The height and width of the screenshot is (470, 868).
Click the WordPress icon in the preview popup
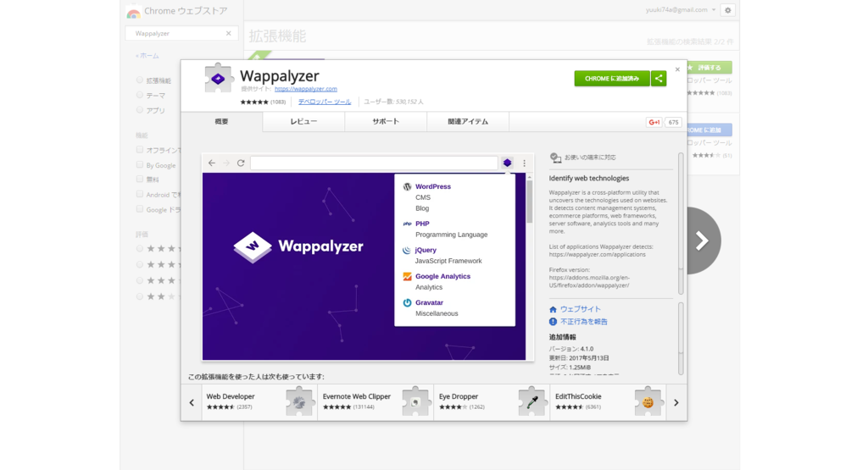pos(408,187)
